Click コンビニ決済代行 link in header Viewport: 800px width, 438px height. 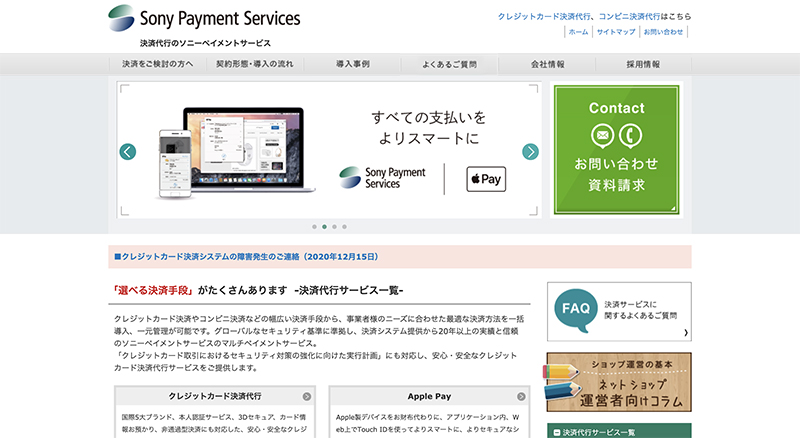pos(629,16)
